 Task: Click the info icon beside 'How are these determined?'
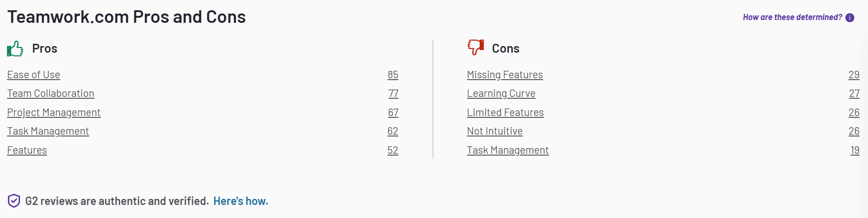pos(850,18)
